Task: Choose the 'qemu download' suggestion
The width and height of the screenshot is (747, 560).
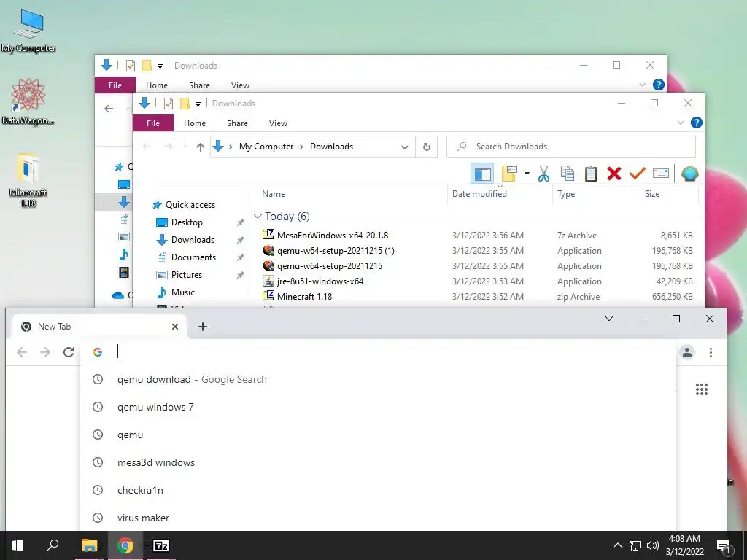Action: click(x=379, y=379)
